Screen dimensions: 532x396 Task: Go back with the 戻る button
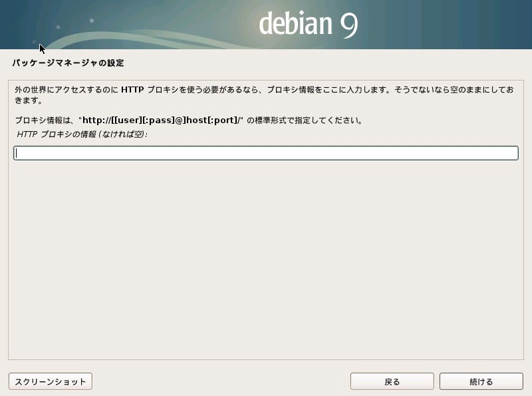point(392,381)
